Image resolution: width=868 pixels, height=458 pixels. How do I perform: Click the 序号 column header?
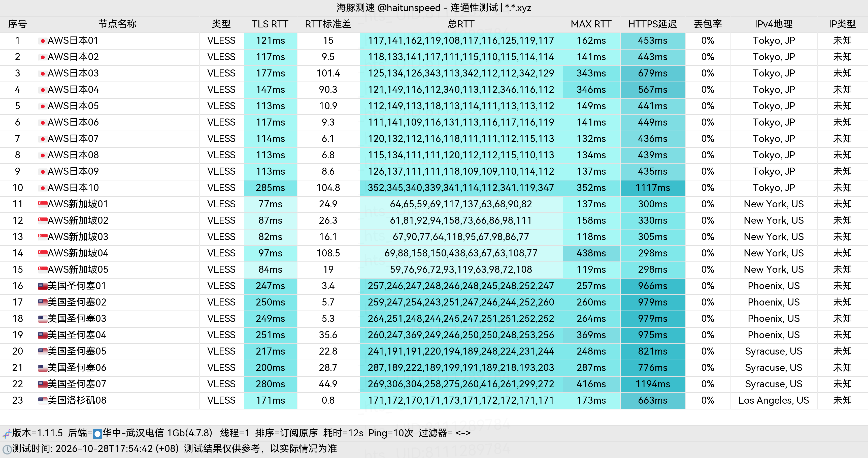[18, 24]
